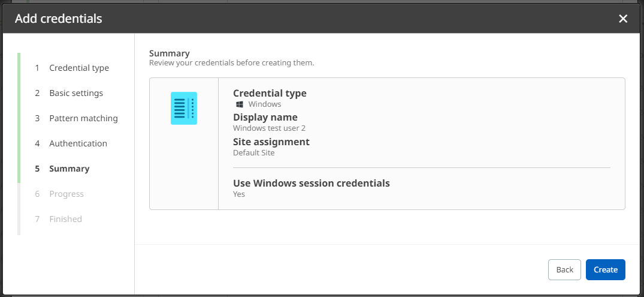Screen dimensions: 644x297
Task: Click the 'Default Site' assignment value
Action: (x=253, y=153)
